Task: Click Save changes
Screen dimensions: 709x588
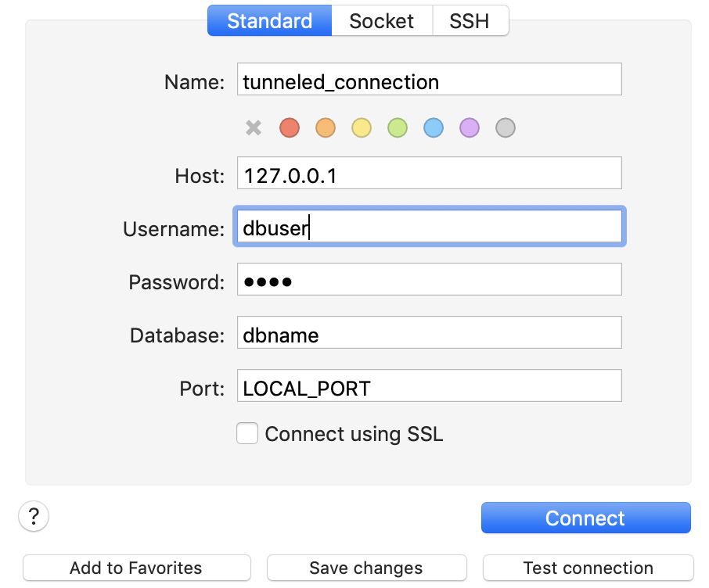Action: [365, 568]
